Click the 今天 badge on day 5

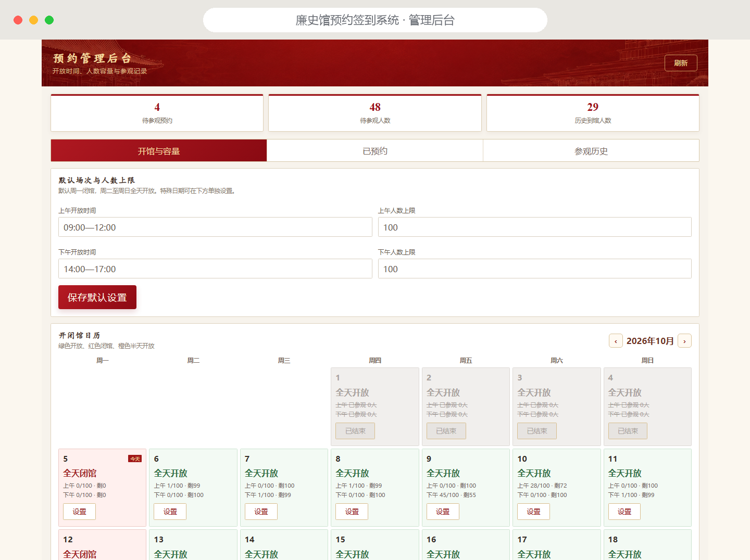pos(135,459)
